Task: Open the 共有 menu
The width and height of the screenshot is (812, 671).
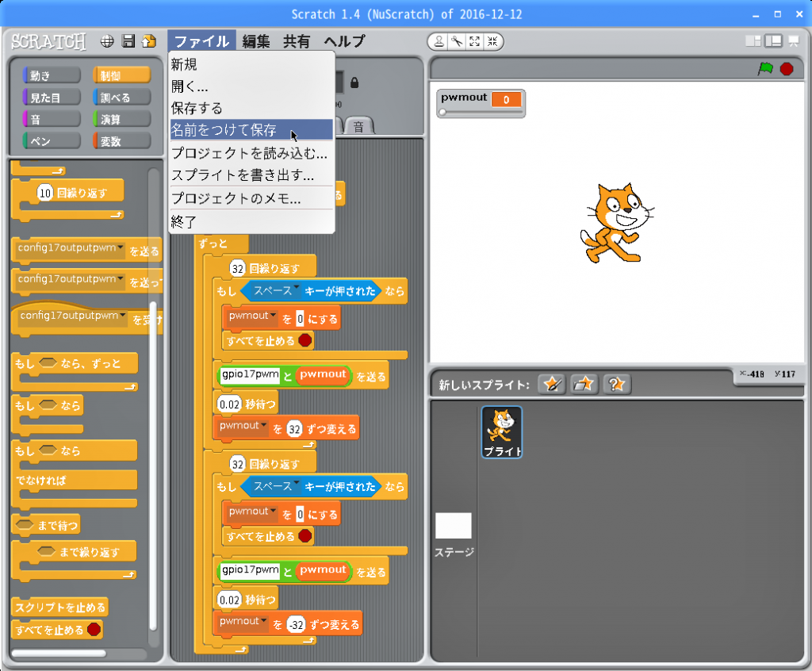Action: (297, 41)
